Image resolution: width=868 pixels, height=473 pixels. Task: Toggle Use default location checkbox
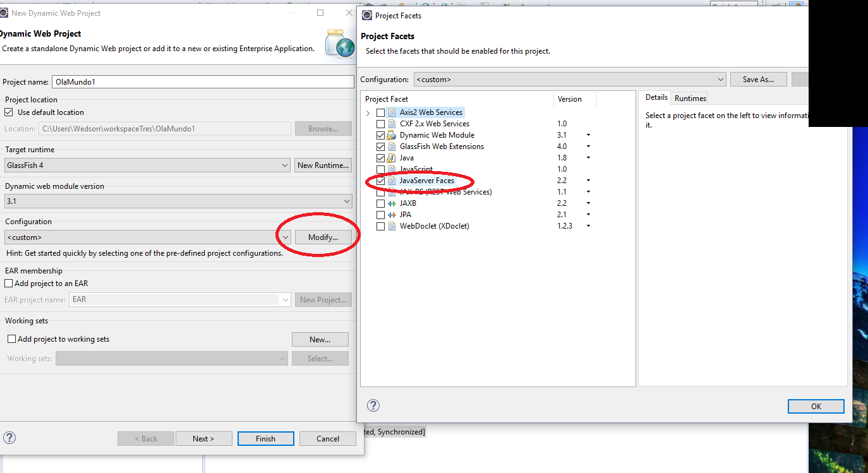pos(9,112)
